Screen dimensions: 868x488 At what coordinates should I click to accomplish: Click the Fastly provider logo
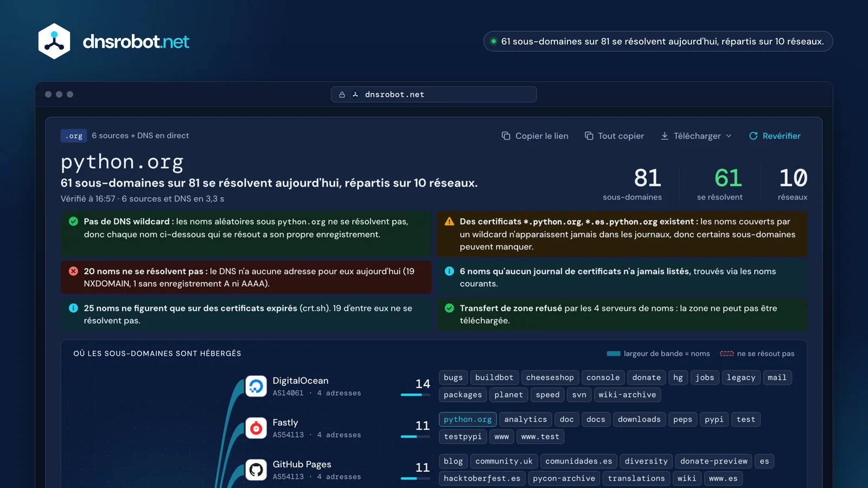coord(256,428)
